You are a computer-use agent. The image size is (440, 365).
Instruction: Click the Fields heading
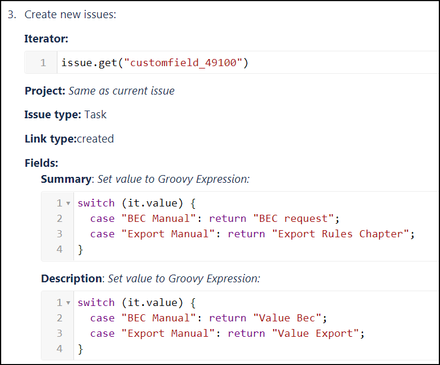[x=41, y=163]
